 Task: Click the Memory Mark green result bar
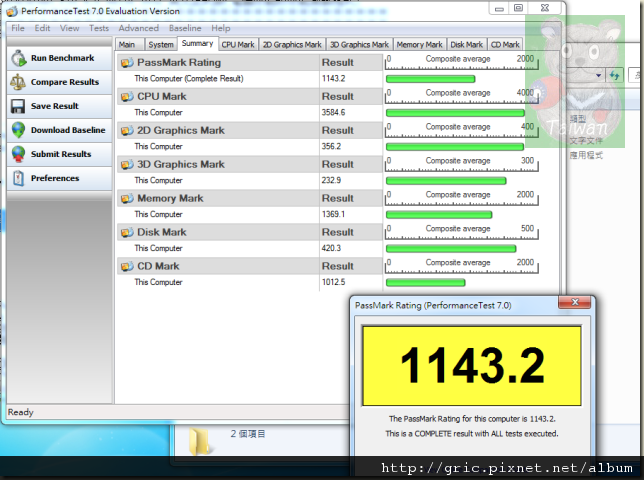pos(439,215)
